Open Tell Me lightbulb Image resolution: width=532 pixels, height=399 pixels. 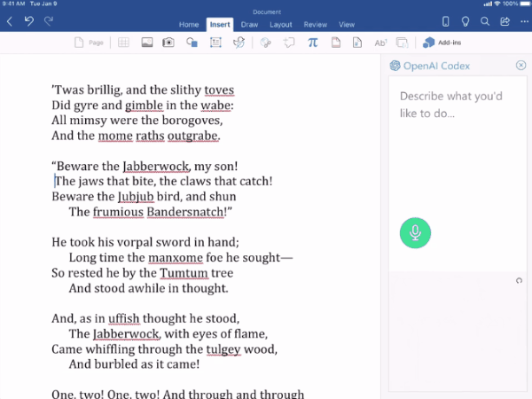(x=465, y=21)
